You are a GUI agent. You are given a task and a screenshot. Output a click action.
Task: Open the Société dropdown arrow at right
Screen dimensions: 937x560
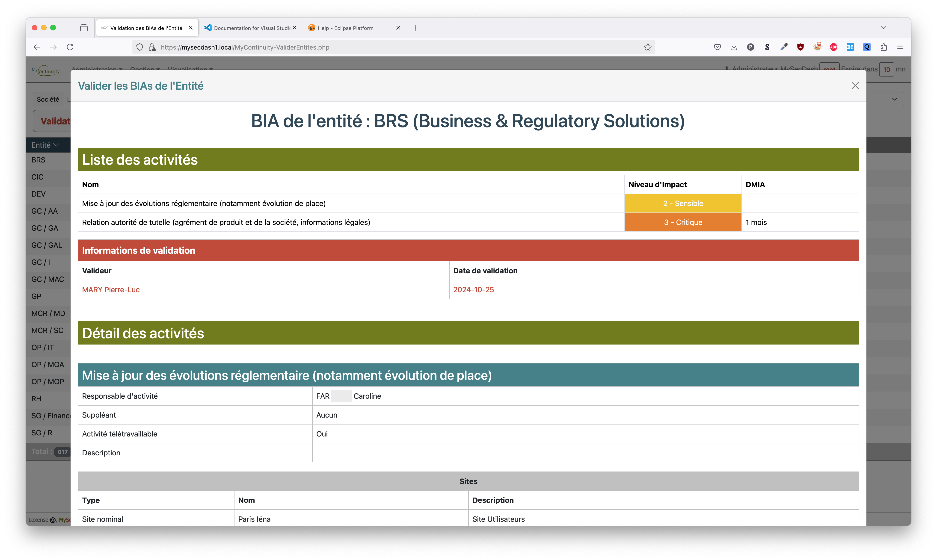(x=894, y=99)
